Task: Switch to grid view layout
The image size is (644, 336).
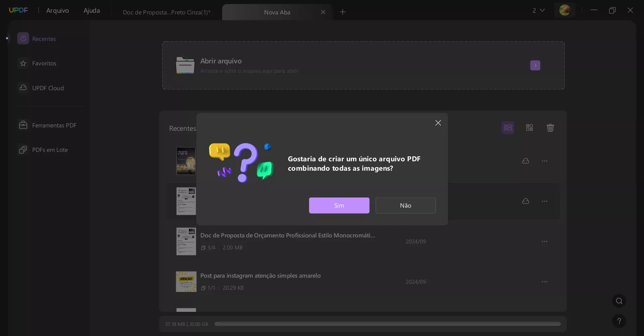Action: click(x=530, y=127)
